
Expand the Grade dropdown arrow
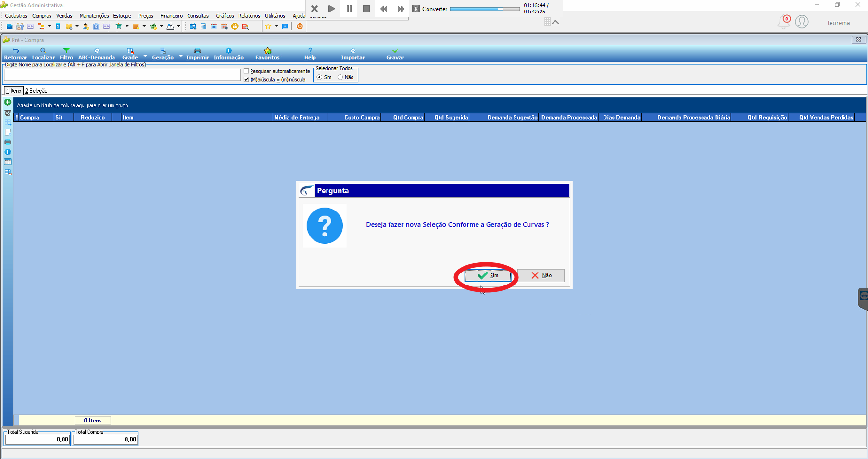pyautogui.click(x=145, y=57)
